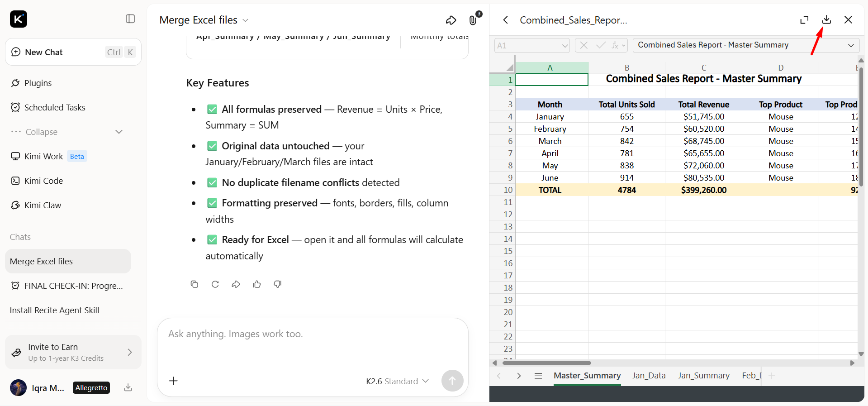Click the send message arrow button
This screenshot has width=868, height=406.
point(452,381)
